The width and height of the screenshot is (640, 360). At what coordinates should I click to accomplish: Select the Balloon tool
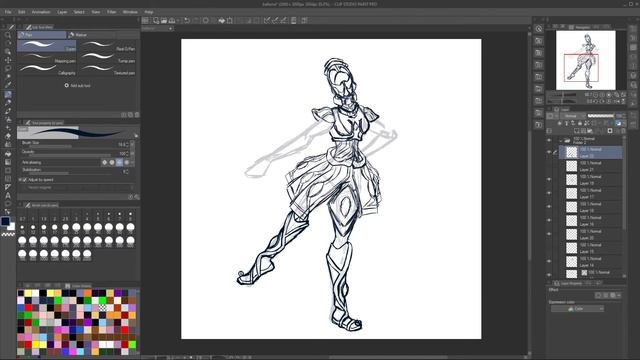[x=8, y=203]
